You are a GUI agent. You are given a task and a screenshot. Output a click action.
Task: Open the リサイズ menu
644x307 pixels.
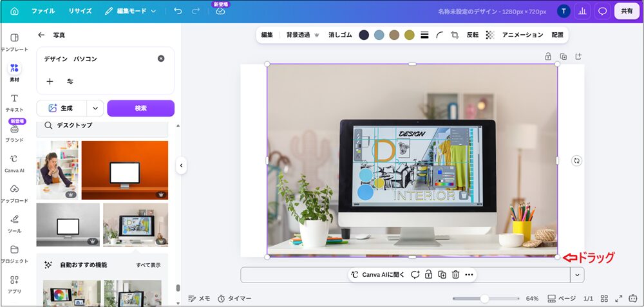80,11
